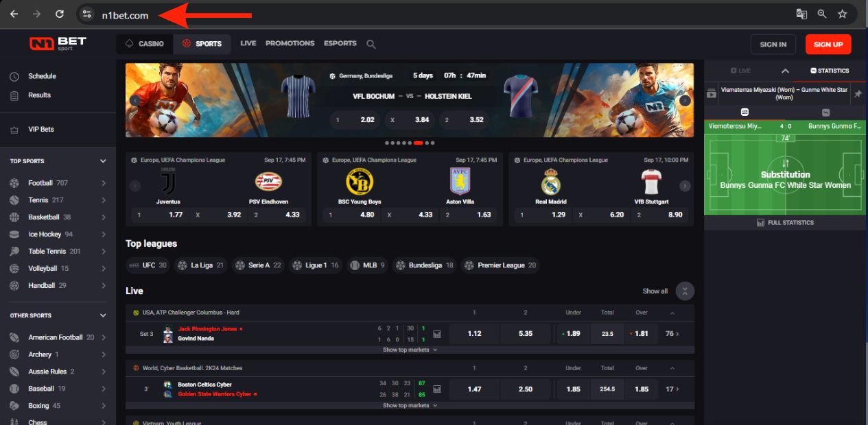868x425 pixels.
Task: Click the red SIGN UP button
Action: coord(828,45)
